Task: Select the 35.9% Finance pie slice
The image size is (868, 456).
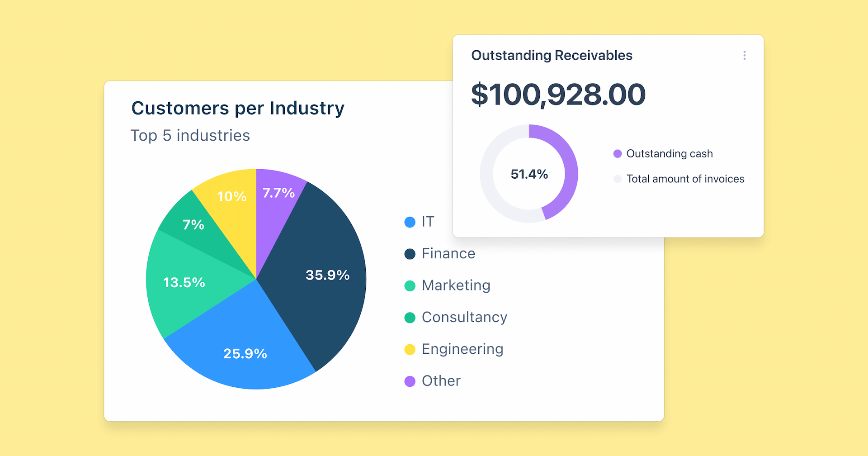Action: pos(327,274)
